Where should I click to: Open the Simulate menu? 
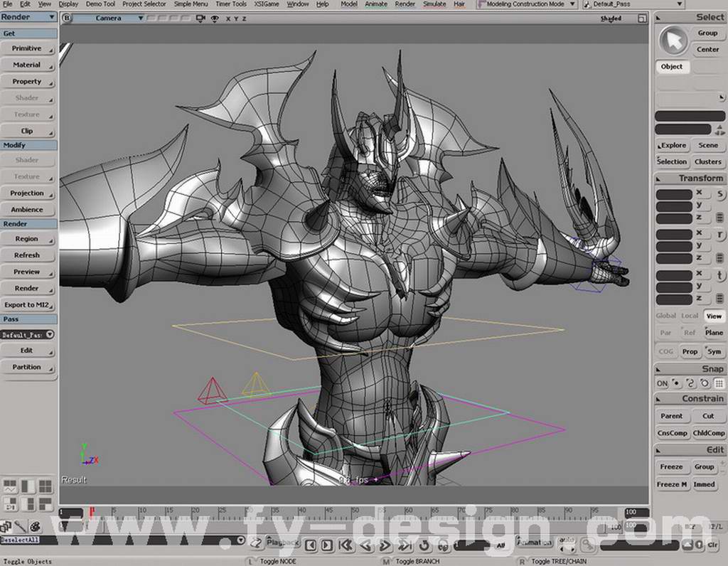435,4
